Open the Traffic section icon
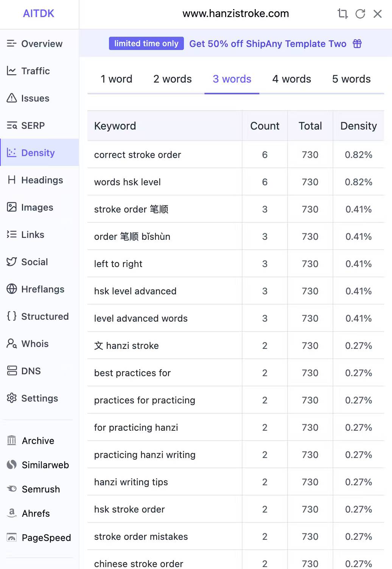392x569 pixels. [12, 71]
